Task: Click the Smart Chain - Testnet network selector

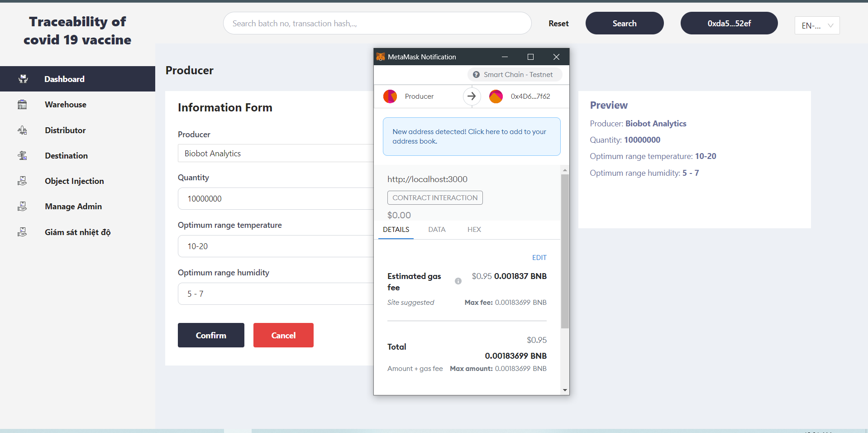Action: 515,75
